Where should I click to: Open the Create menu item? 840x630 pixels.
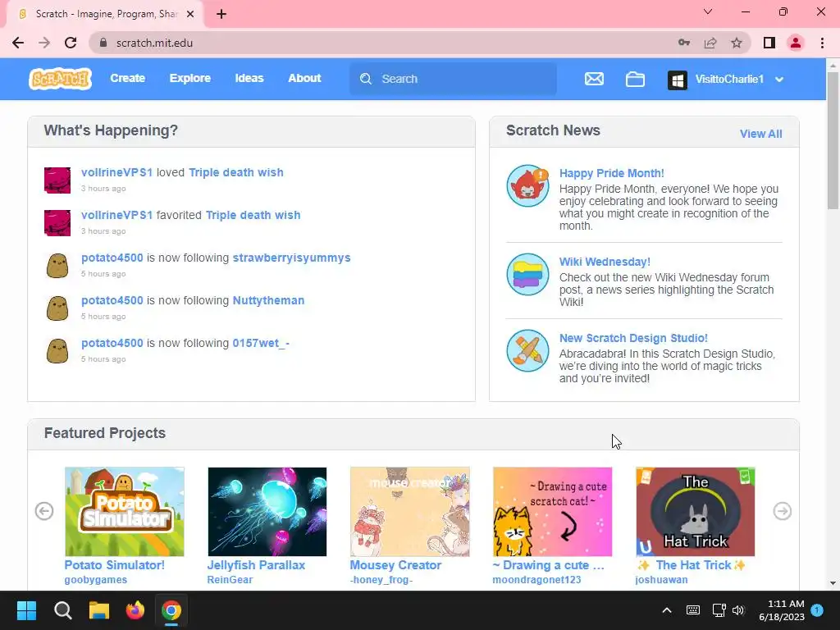(127, 78)
